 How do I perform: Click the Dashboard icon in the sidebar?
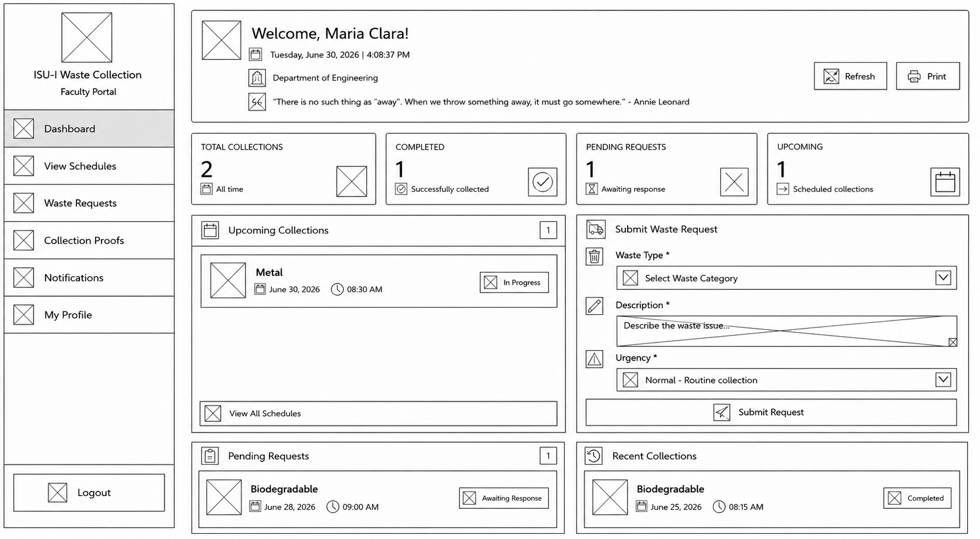24,129
